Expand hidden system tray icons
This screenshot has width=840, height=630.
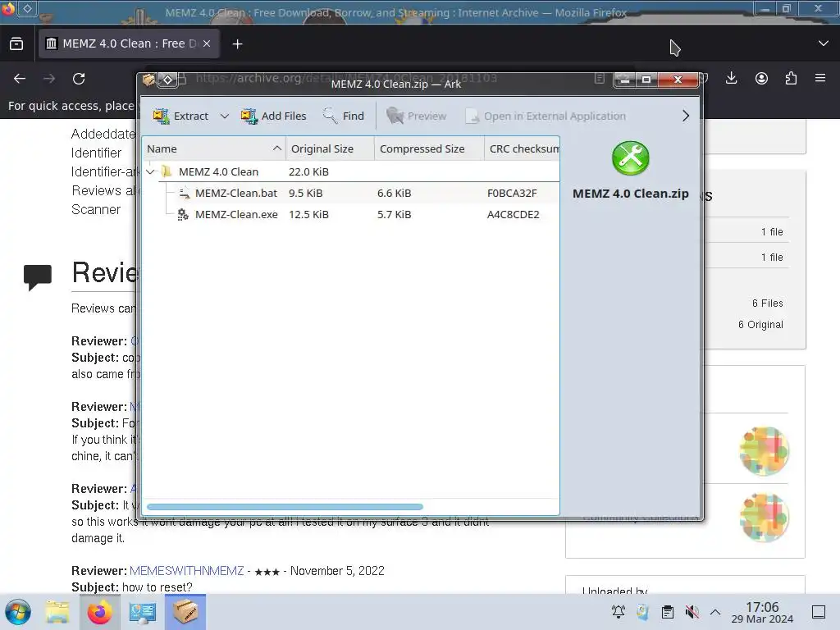coord(715,612)
